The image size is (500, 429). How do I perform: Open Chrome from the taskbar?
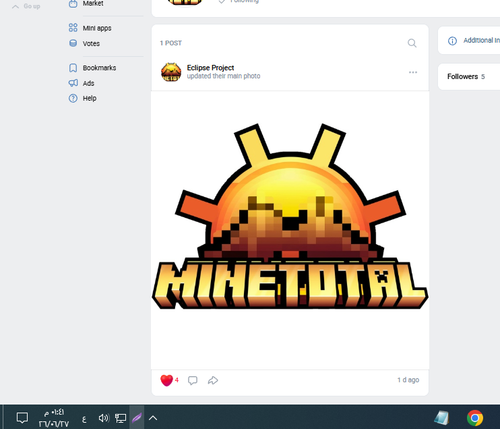(x=475, y=418)
